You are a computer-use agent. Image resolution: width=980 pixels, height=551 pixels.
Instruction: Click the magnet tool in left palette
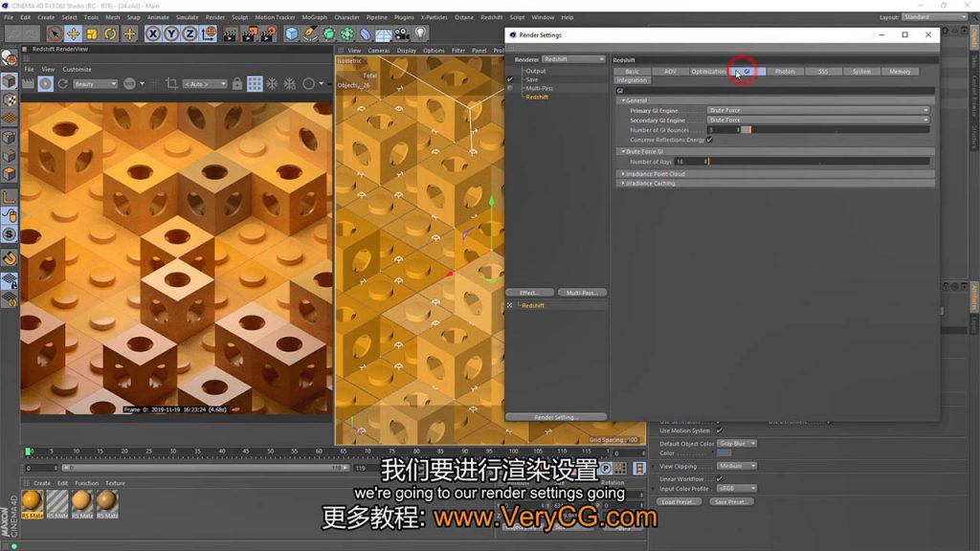(x=10, y=258)
